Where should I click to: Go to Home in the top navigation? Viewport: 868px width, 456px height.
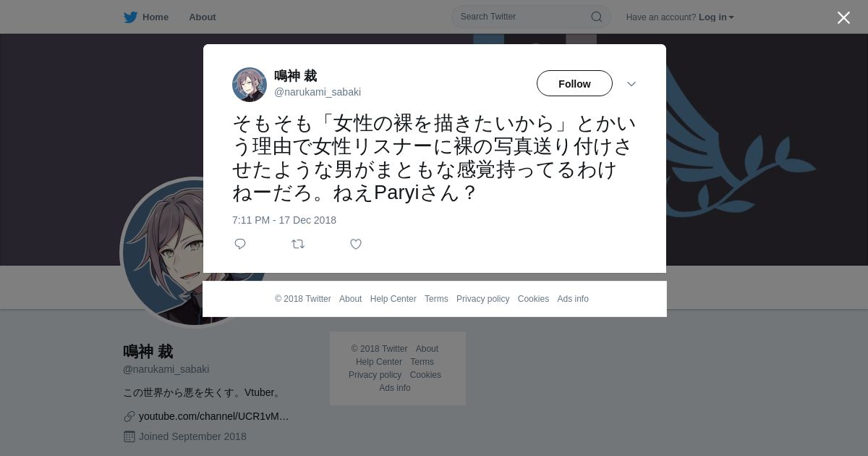coord(156,17)
